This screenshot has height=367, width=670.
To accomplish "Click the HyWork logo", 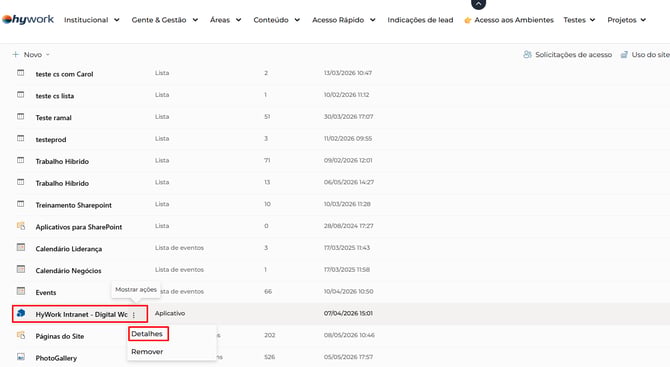I will pos(28,20).
